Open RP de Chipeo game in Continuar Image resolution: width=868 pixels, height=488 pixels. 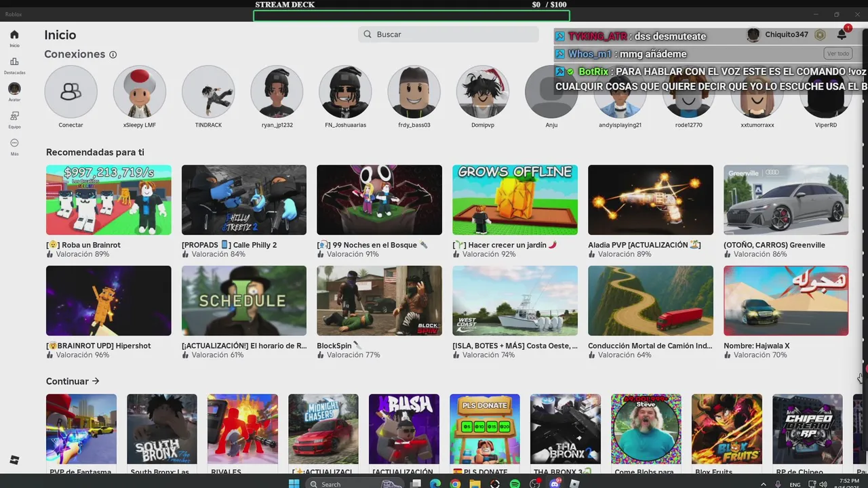tap(808, 429)
